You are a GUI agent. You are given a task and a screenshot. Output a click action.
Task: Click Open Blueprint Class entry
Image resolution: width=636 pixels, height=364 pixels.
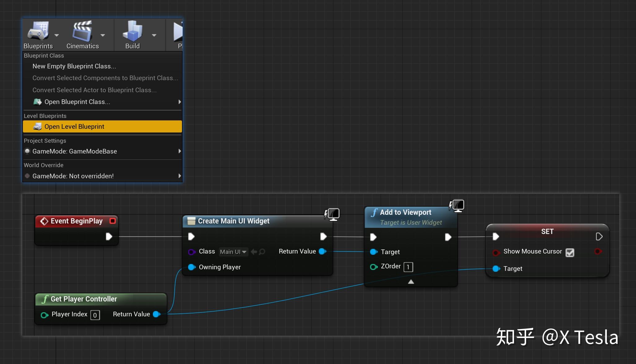(77, 102)
